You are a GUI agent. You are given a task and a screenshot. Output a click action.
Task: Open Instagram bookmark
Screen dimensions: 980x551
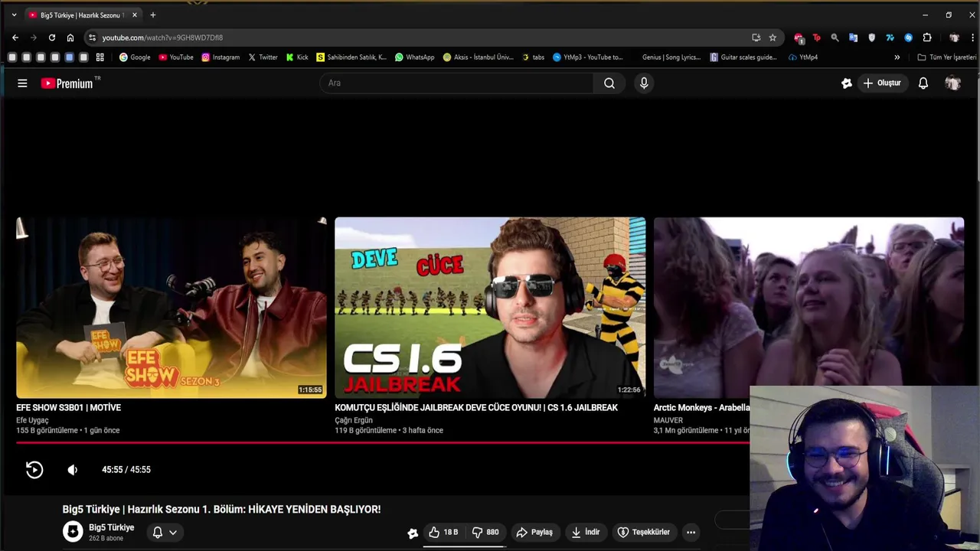click(x=220, y=57)
